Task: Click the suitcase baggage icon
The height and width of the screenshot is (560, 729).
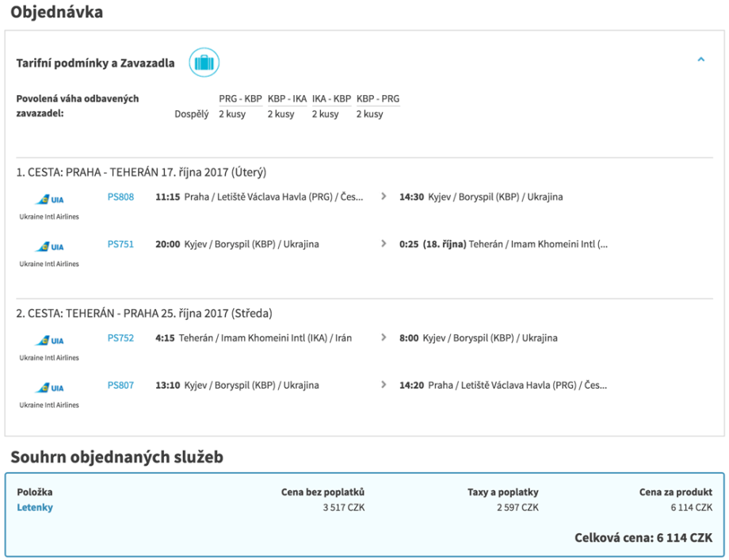Action: pyautogui.click(x=204, y=63)
